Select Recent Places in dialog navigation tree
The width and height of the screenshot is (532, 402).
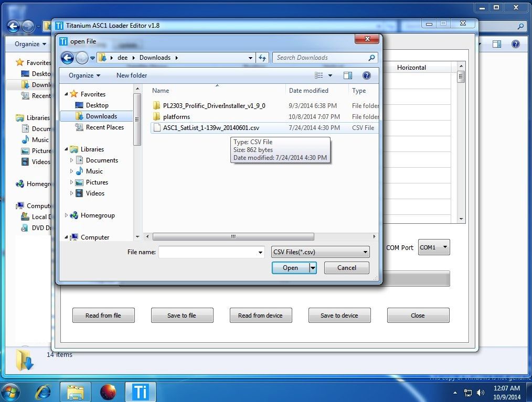[x=104, y=127]
